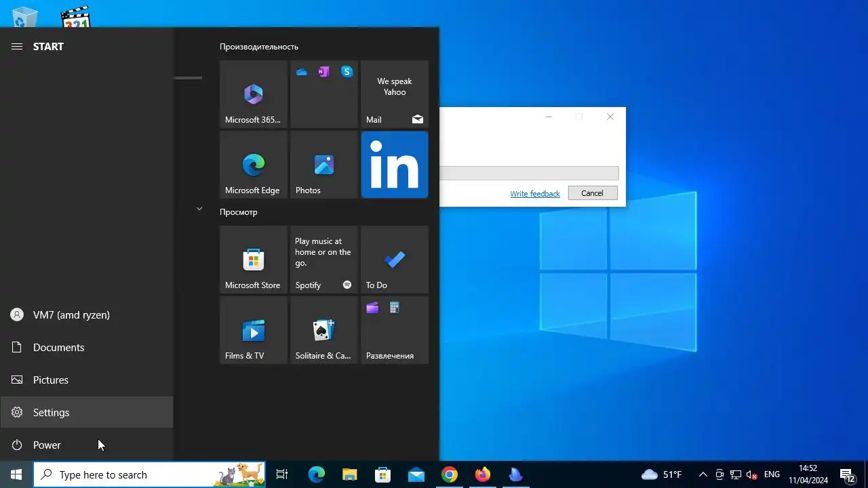Click the Производительность group header

tap(259, 47)
